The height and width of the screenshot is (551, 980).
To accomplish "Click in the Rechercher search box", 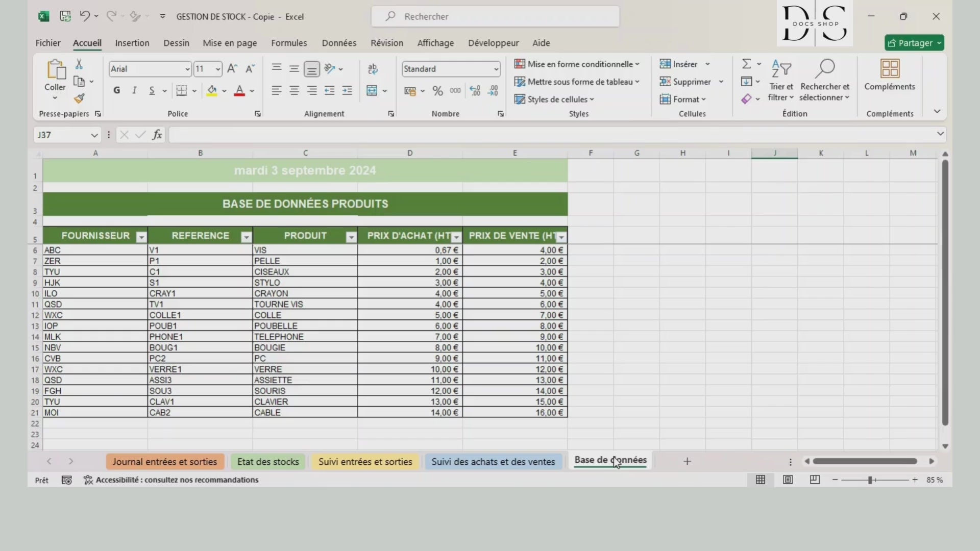I will (495, 16).
